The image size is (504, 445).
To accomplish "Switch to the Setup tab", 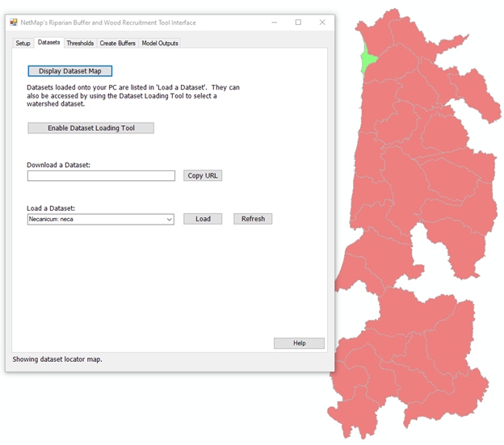I will (23, 43).
